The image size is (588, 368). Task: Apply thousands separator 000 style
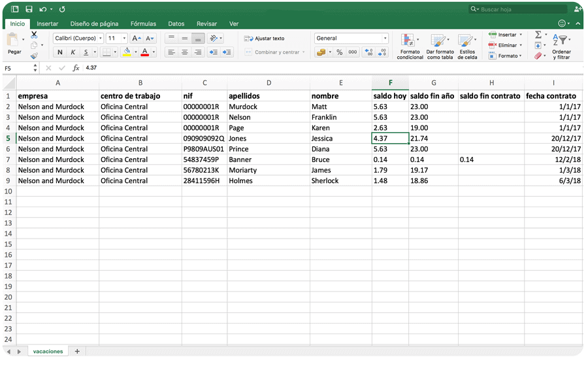pyautogui.click(x=353, y=52)
